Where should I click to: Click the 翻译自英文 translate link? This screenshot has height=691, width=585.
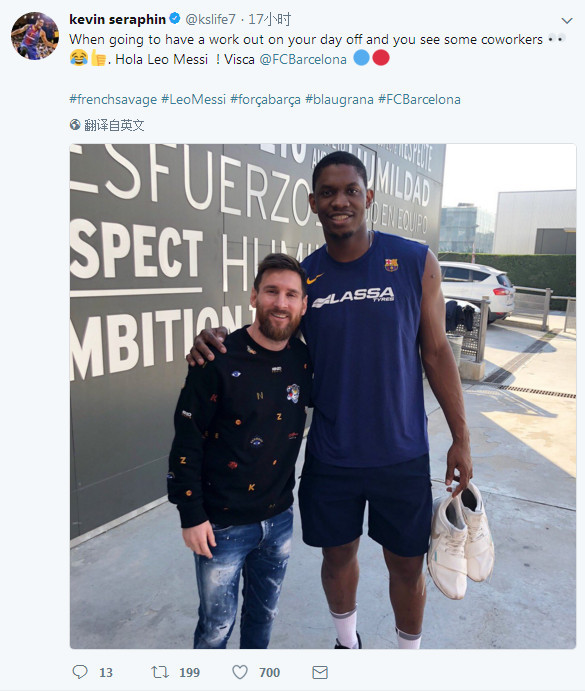point(114,125)
